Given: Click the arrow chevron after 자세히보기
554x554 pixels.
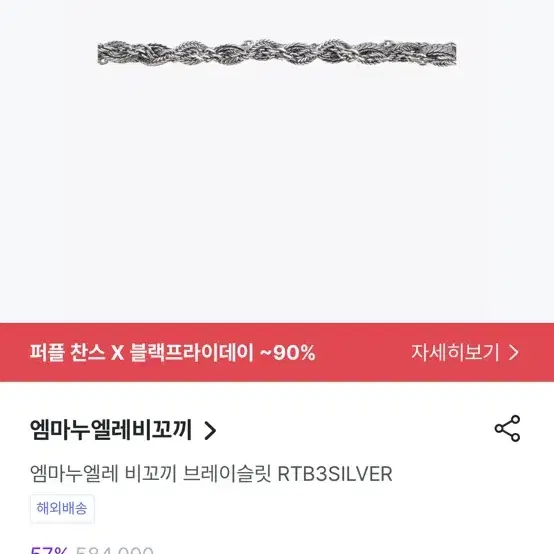Looking at the screenshot, I should tap(514, 352).
